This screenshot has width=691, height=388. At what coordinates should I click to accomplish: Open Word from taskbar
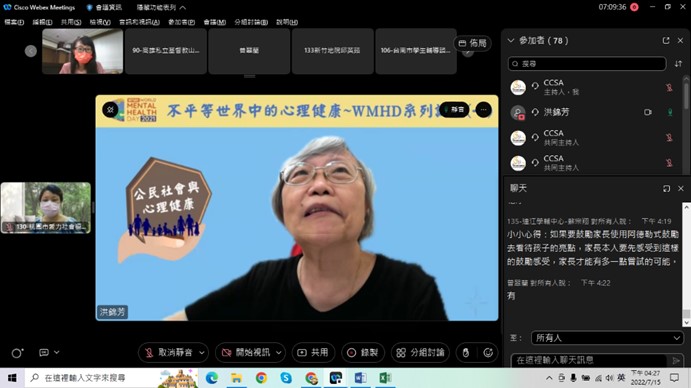pos(360,378)
